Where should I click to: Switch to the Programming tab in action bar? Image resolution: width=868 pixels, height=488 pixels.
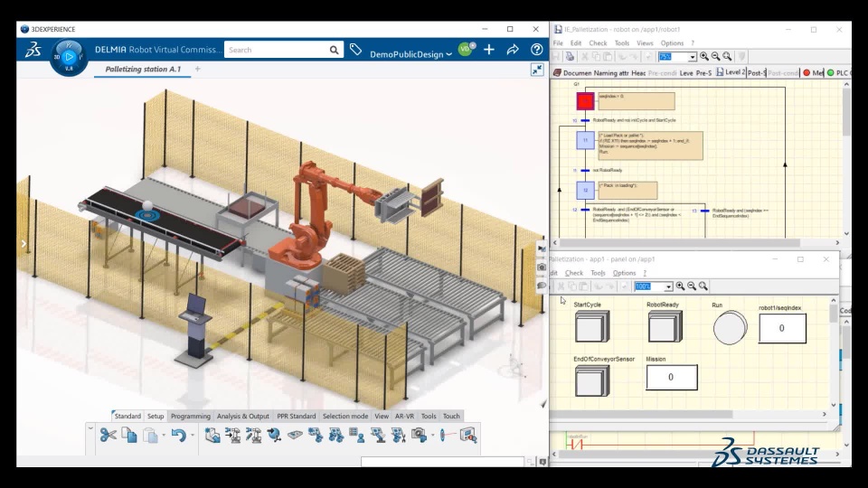(x=191, y=416)
